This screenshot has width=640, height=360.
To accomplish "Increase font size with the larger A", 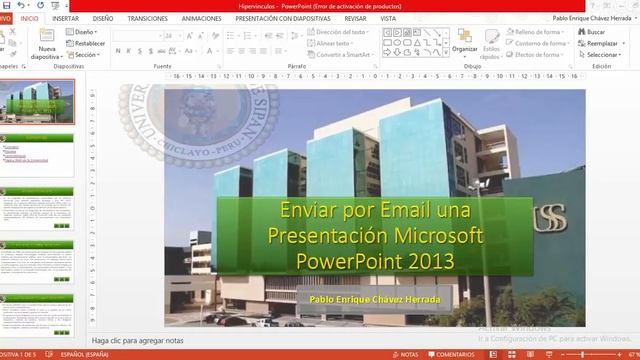I will [x=189, y=36].
